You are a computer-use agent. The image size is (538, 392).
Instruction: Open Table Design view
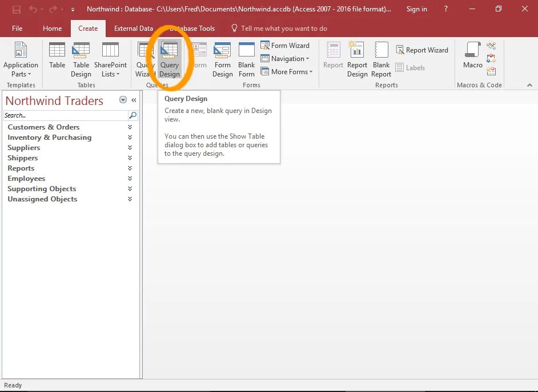[x=81, y=59]
